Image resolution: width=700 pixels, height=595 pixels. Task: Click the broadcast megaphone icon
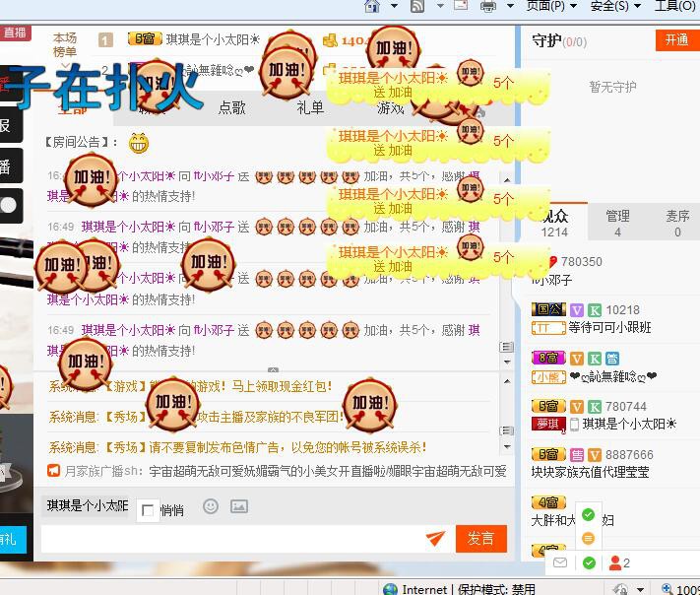tap(53, 470)
